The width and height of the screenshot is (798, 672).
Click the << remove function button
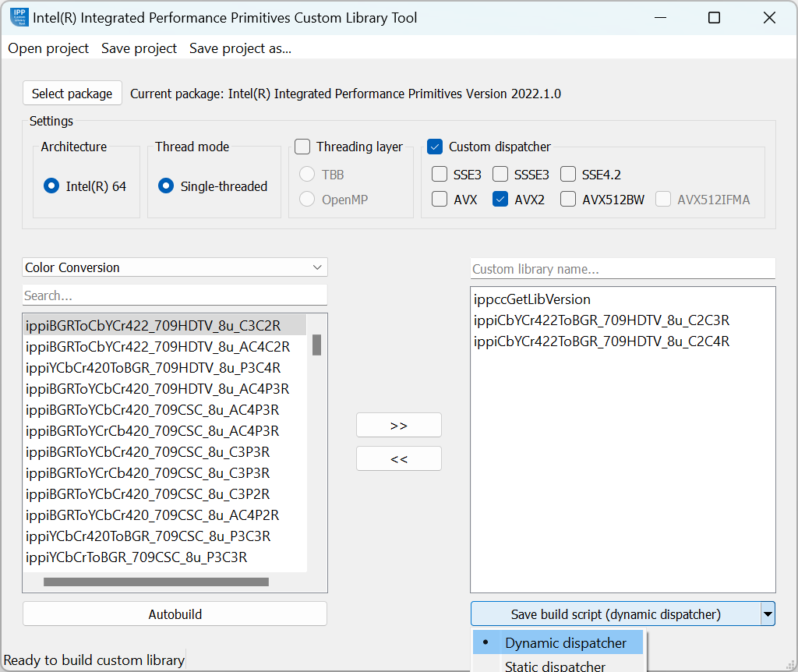click(x=398, y=458)
